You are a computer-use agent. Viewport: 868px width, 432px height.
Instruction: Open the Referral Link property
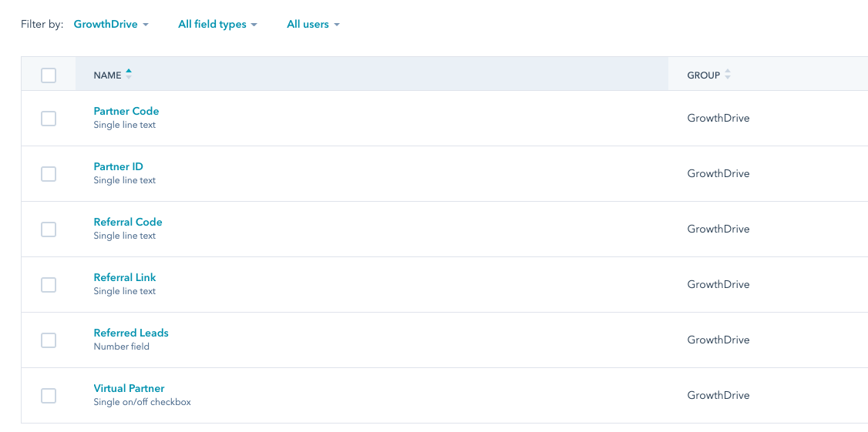point(125,277)
